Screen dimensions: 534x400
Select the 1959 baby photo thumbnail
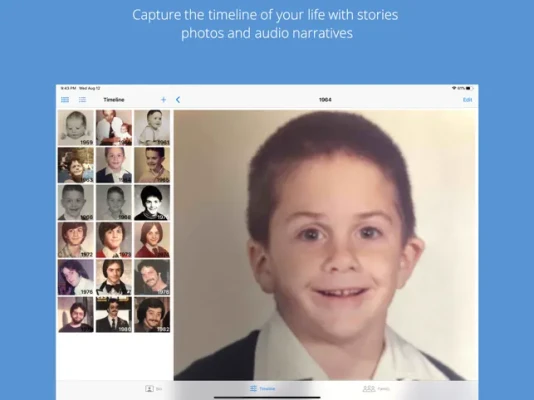click(x=76, y=128)
